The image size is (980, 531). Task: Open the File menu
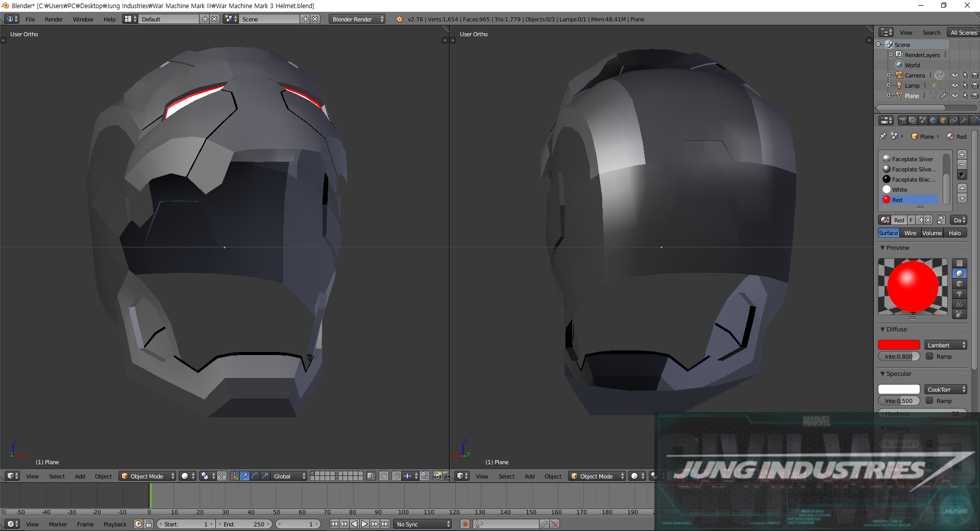click(x=30, y=19)
